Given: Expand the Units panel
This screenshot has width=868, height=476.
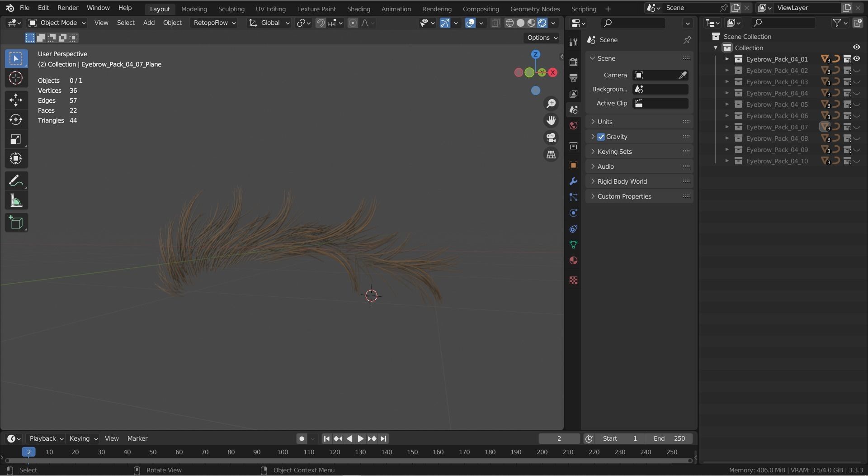Looking at the screenshot, I should [639, 122].
